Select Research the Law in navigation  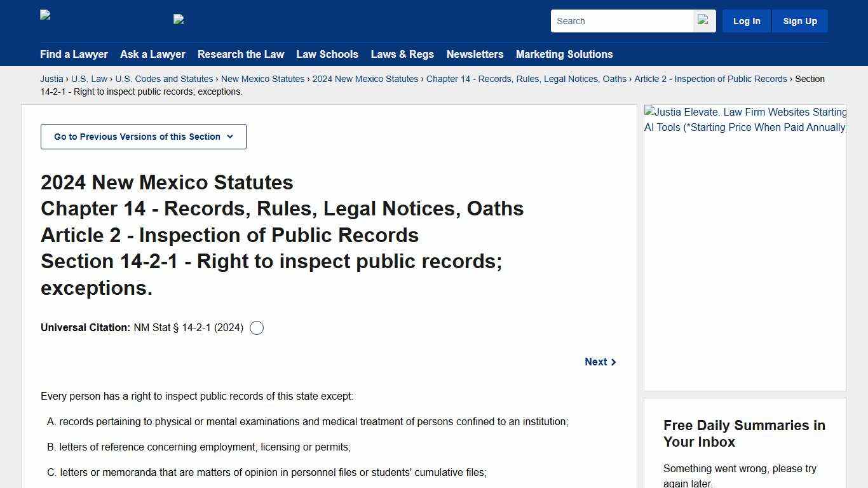(241, 54)
